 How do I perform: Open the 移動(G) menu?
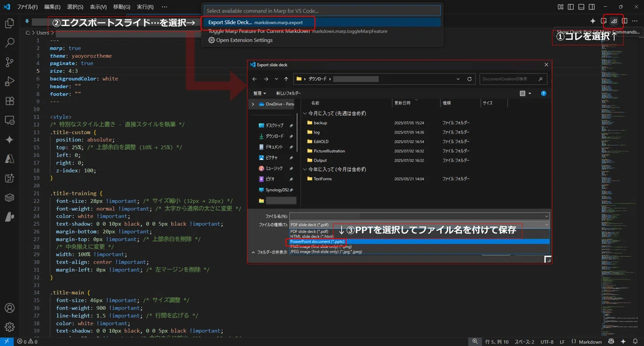pyautogui.click(x=121, y=7)
